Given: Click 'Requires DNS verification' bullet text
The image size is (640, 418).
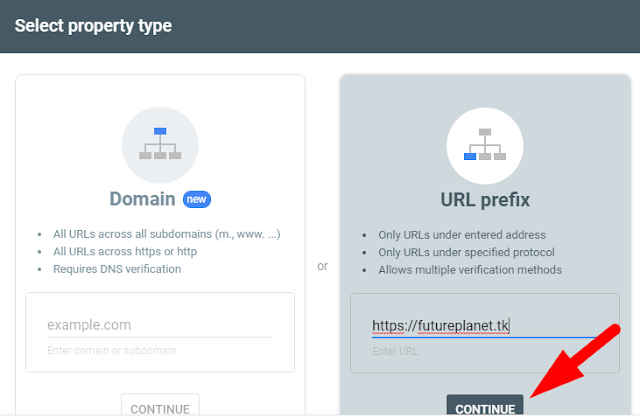Looking at the screenshot, I should [x=117, y=269].
